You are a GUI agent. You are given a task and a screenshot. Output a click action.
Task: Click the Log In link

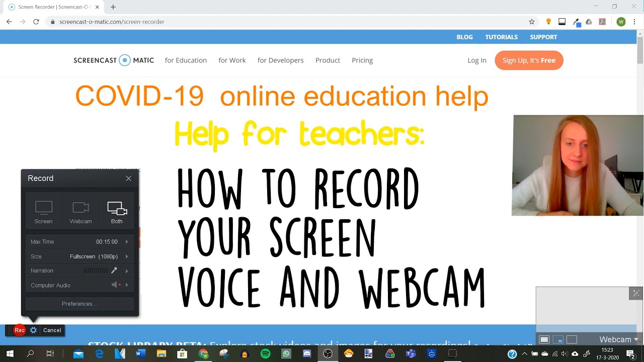[x=477, y=60]
